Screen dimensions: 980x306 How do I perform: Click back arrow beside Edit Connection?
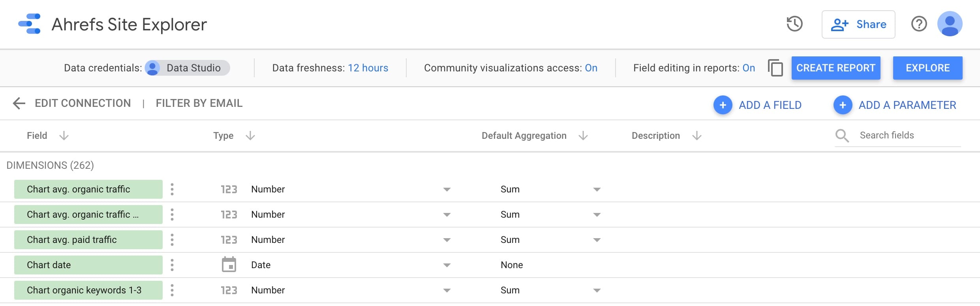click(19, 103)
